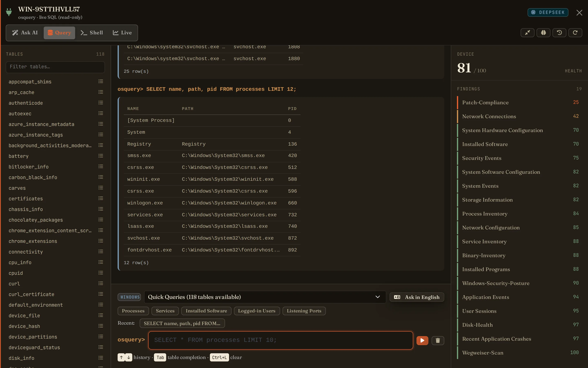
Task: Select the deviceguard_status table
Action: coord(34,348)
